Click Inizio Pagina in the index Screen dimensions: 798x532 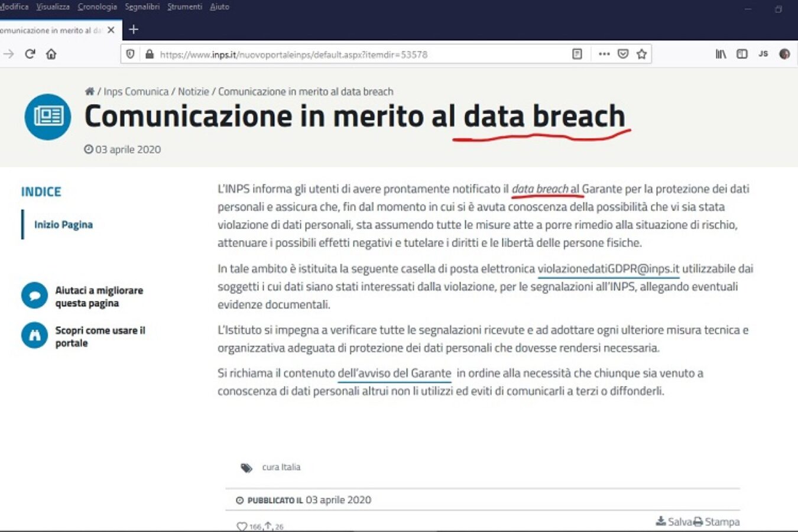click(63, 225)
